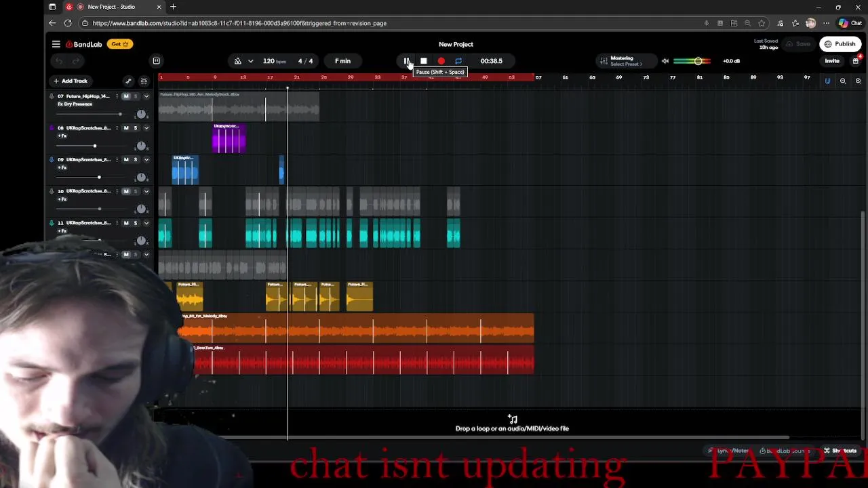Mute master output speaker icon
868x488 pixels.
665,61
